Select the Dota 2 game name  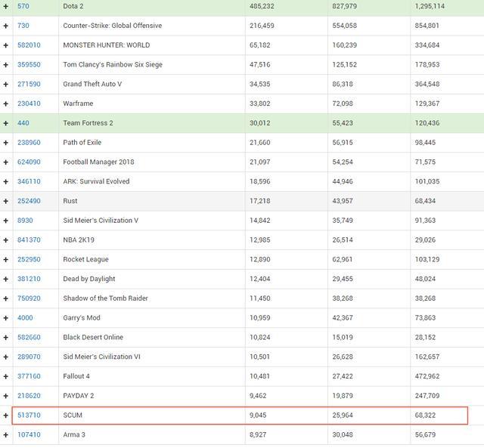tap(73, 6)
